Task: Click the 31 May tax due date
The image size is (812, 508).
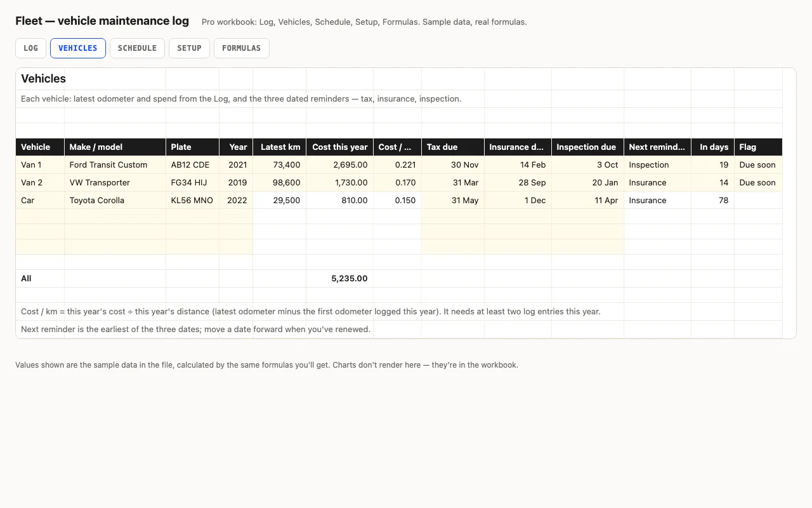Action: tap(453, 200)
